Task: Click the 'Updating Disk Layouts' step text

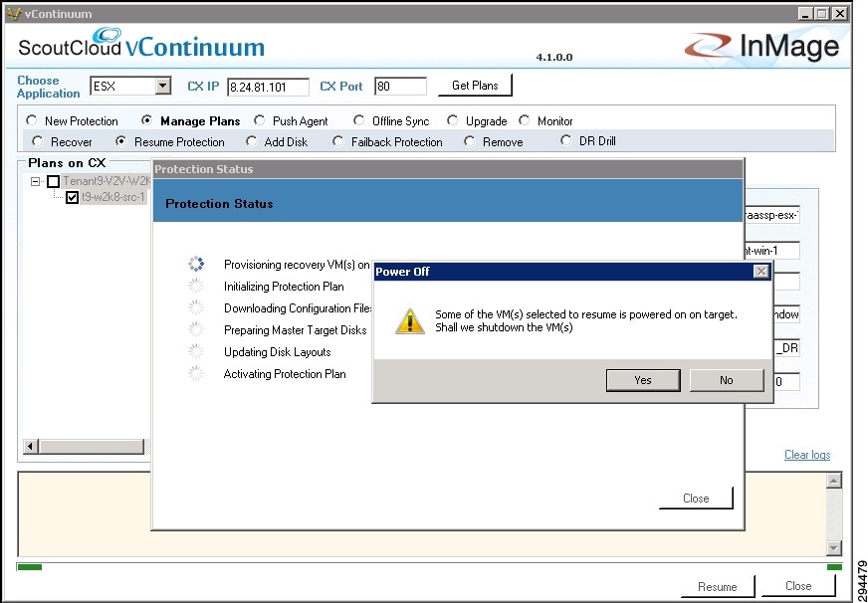Action: [278, 352]
